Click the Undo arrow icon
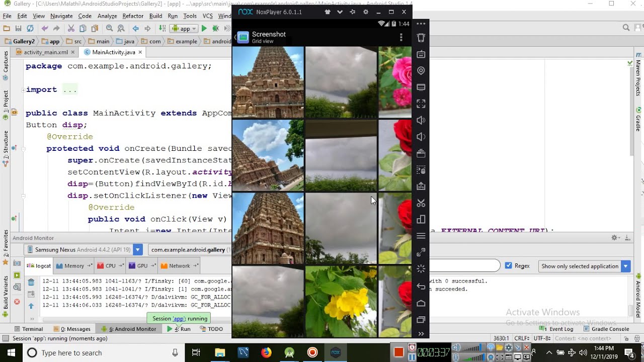 coord(45,29)
